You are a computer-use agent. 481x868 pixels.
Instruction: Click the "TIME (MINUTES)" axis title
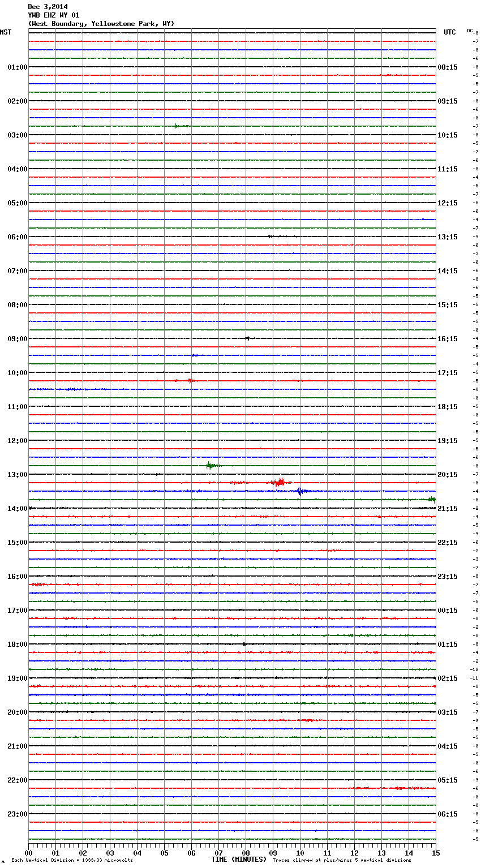click(239, 860)
